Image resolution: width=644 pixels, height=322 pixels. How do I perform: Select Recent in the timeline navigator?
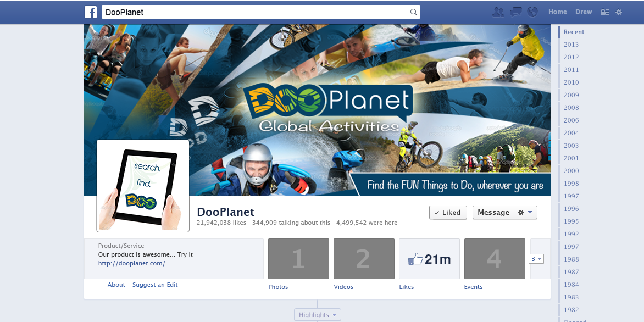[x=574, y=32]
